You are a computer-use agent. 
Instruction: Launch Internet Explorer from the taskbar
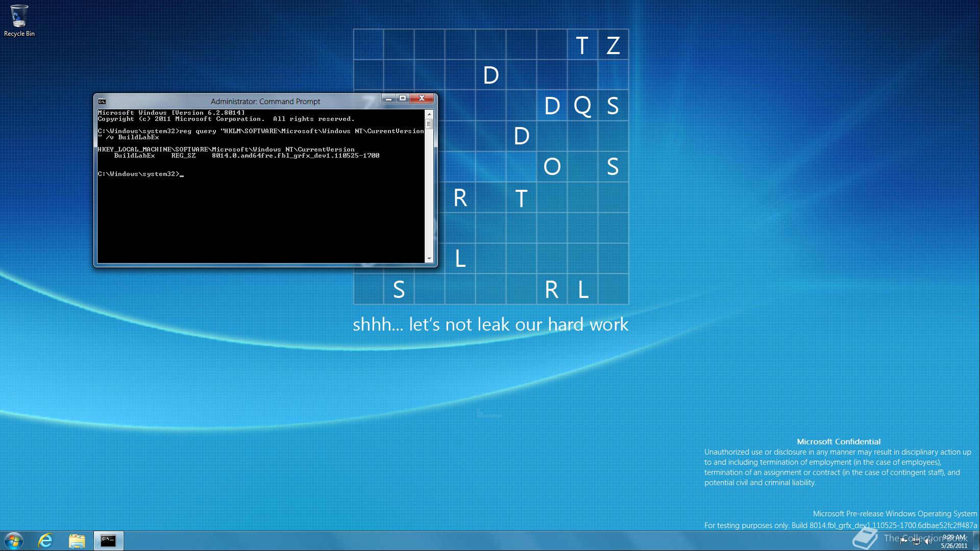pyautogui.click(x=46, y=540)
